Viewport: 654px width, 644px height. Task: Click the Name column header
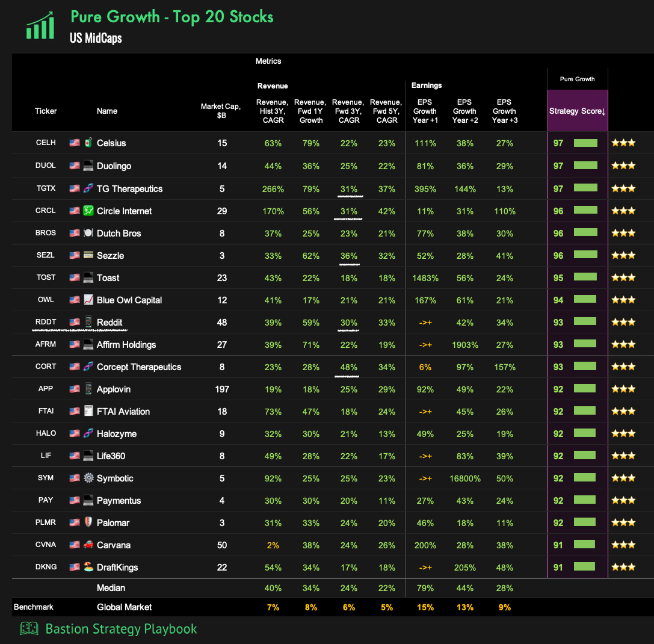tap(106, 111)
